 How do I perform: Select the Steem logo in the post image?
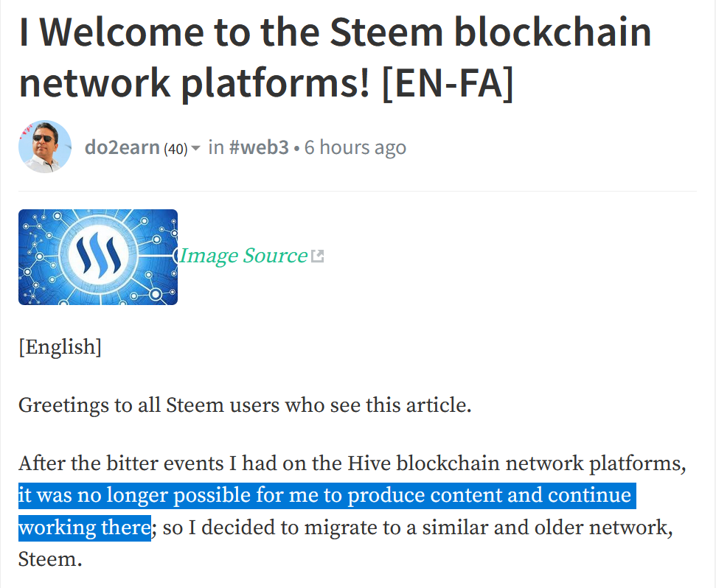pos(97,256)
